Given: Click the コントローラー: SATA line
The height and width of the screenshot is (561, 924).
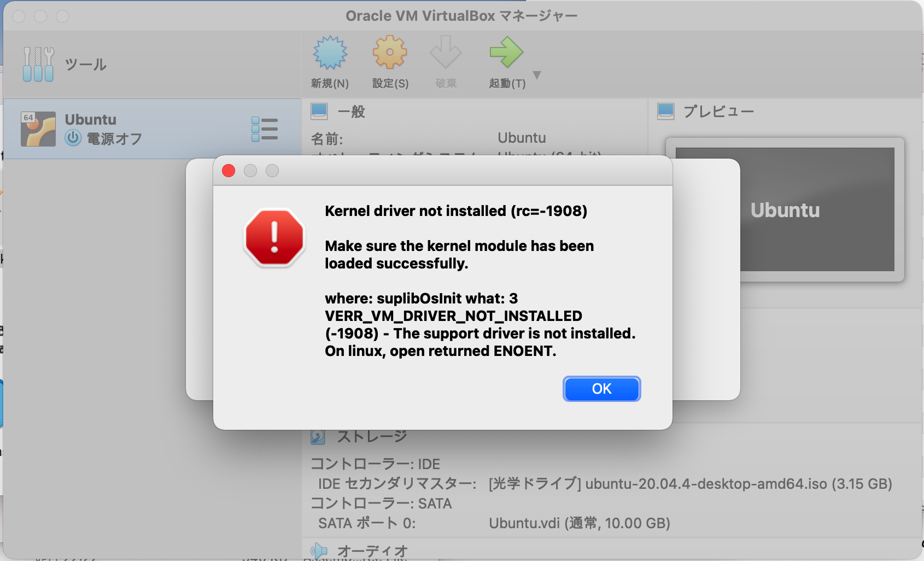Looking at the screenshot, I should coord(381,504).
